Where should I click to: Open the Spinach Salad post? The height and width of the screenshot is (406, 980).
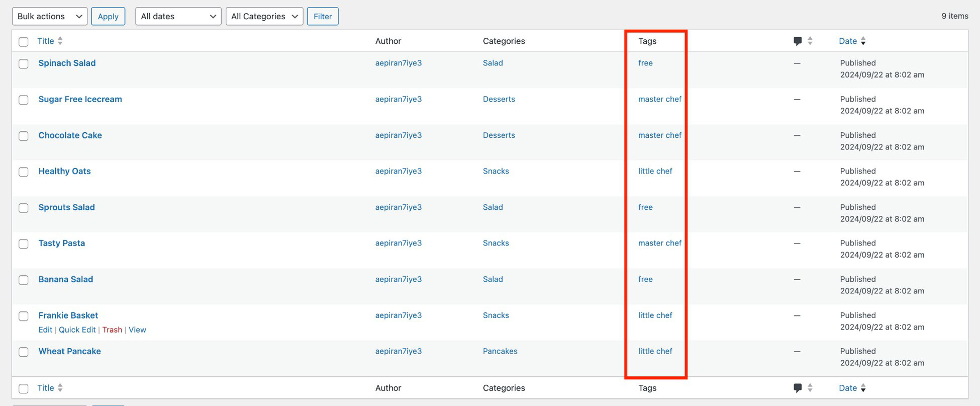coord(67,63)
